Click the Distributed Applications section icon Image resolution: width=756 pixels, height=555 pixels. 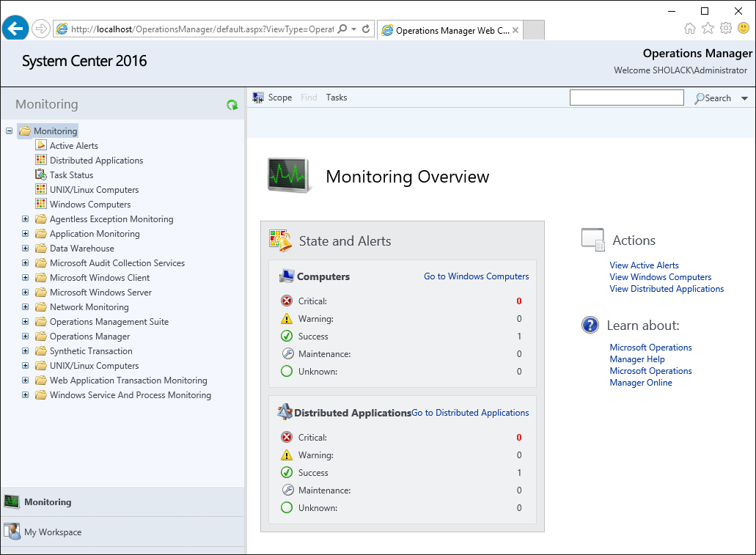285,412
